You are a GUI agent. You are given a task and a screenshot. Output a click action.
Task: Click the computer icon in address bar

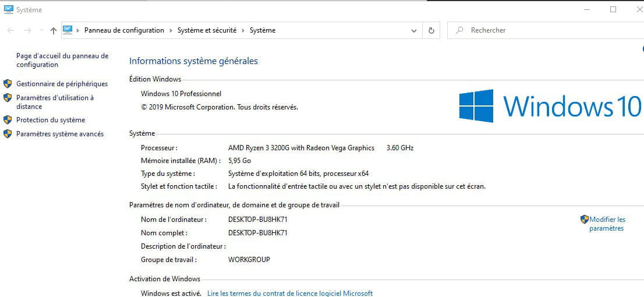[68, 30]
